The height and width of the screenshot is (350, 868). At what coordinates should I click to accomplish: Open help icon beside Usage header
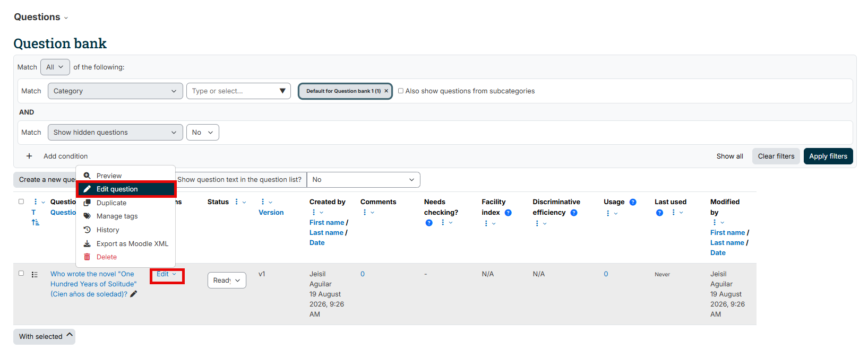coord(633,202)
